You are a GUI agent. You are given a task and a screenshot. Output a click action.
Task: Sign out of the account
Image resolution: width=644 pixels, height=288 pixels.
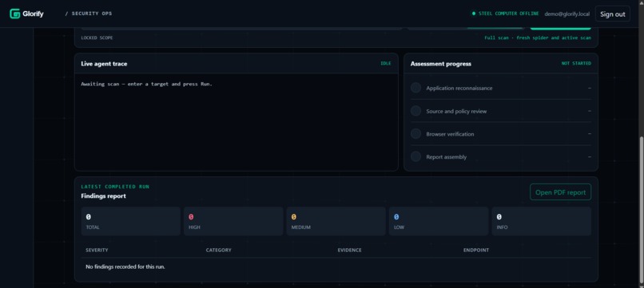coord(612,14)
